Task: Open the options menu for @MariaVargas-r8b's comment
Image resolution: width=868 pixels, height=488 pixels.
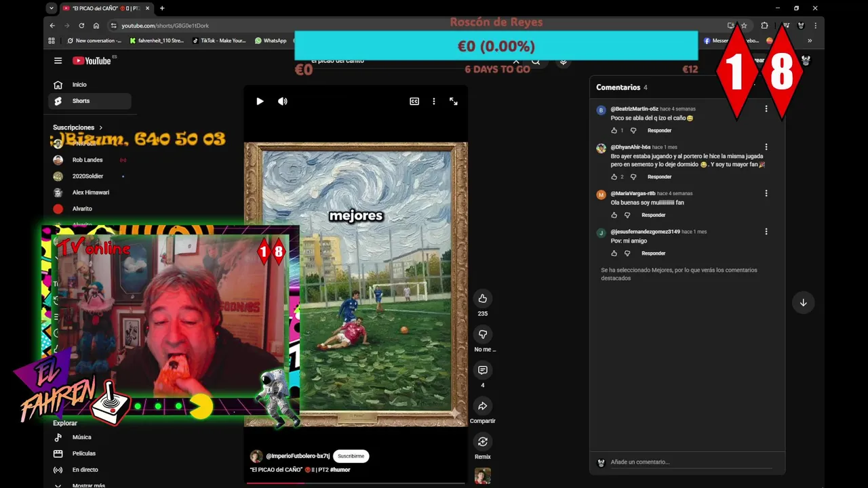Action: (766, 193)
